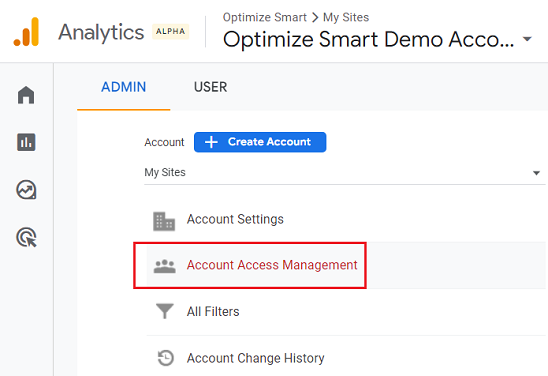
Task: Click the plus icon in Create Account
Action: point(211,142)
